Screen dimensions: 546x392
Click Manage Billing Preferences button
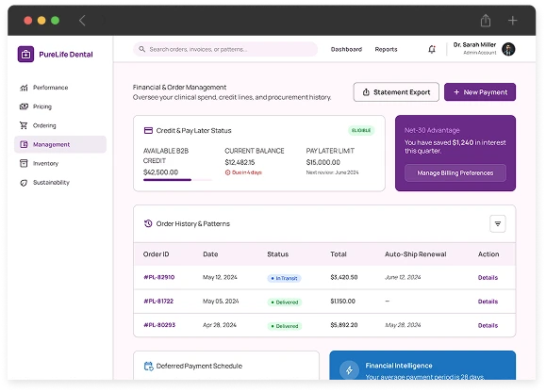(455, 172)
